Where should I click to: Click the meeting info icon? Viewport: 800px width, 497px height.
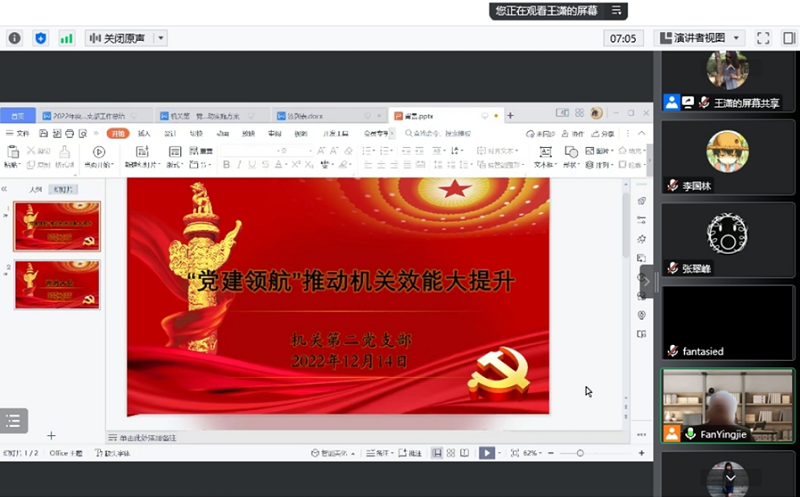pyautogui.click(x=15, y=38)
